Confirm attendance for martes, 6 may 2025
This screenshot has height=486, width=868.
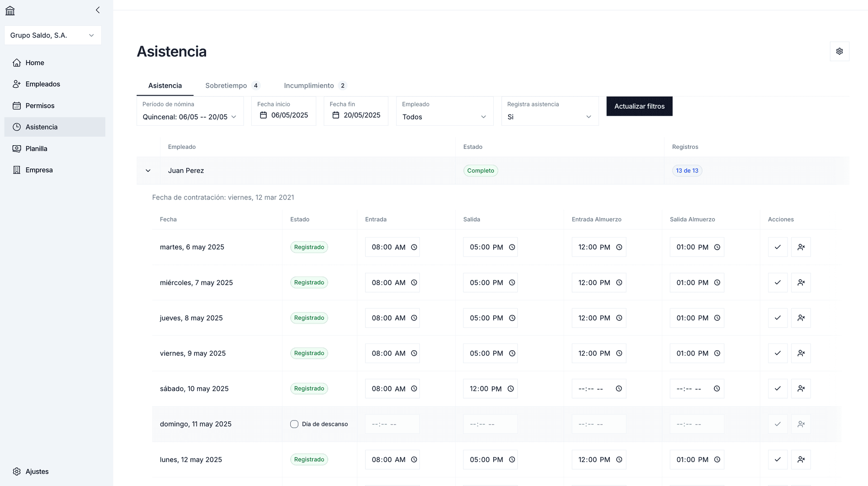(x=777, y=247)
